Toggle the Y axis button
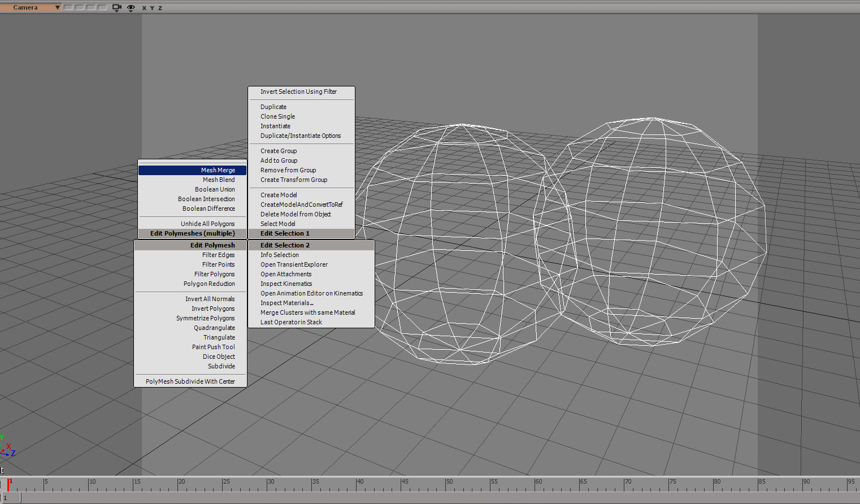The image size is (860, 504). coord(152,8)
